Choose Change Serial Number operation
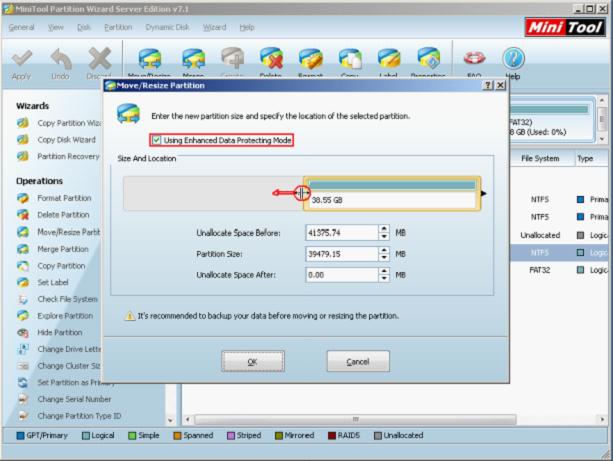The width and height of the screenshot is (613, 461). [x=64, y=399]
